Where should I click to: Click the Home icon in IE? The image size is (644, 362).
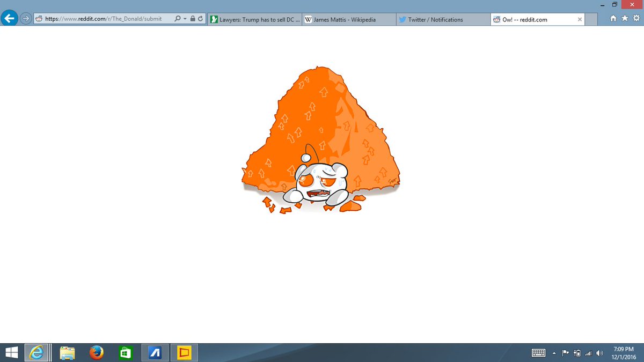[x=613, y=19]
